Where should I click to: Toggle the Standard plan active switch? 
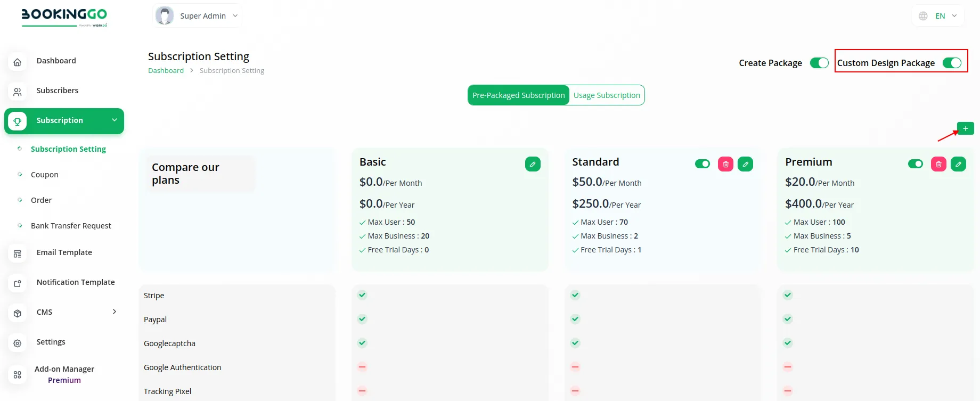703,164
